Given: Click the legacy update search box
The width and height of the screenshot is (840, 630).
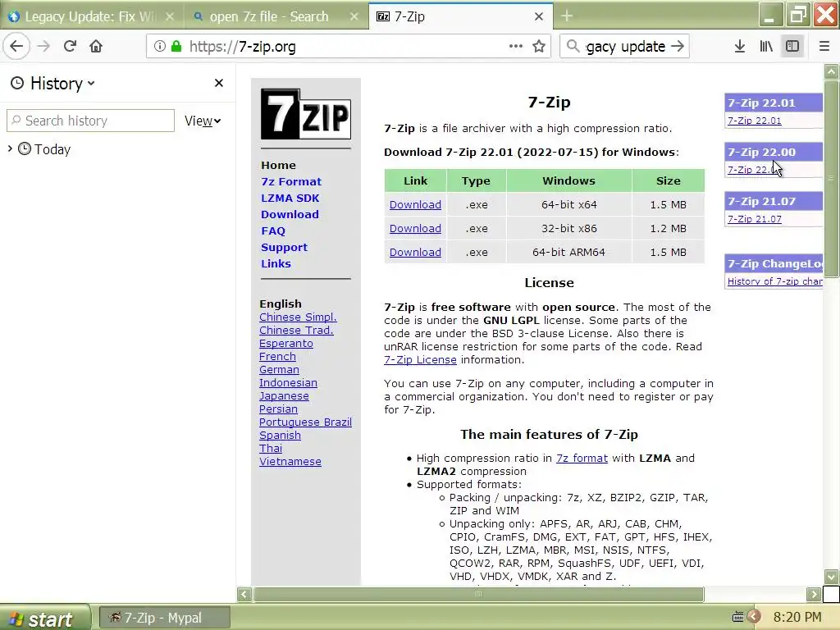Looking at the screenshot, I should pyautogui.click(x=624, y=46).
